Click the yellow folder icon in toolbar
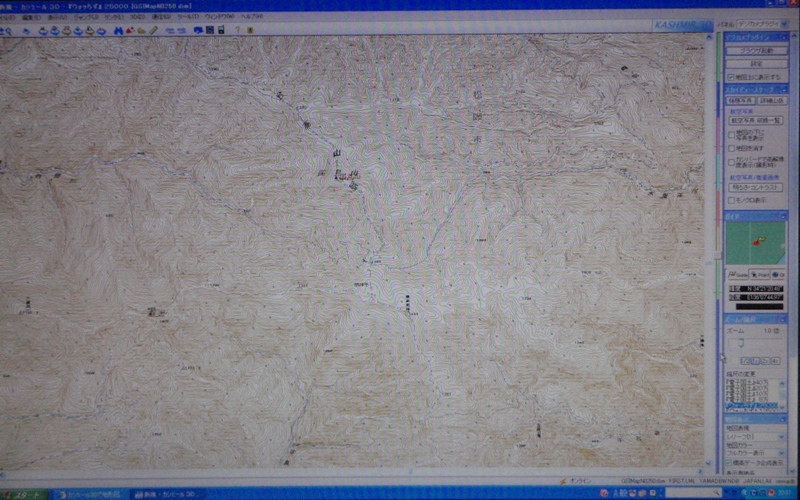The image size is (800, 500). [141, 31]
